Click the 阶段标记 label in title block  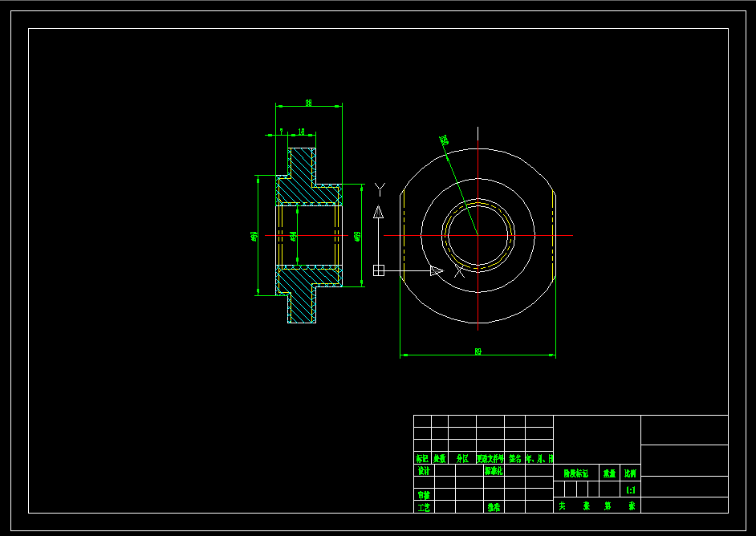576,473
